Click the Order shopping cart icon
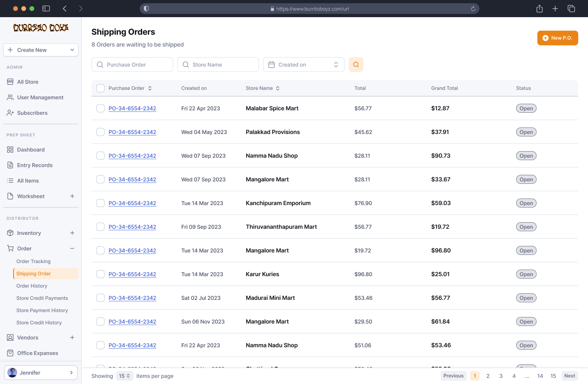This screenshot has height=384, width=588. point(10,248)
